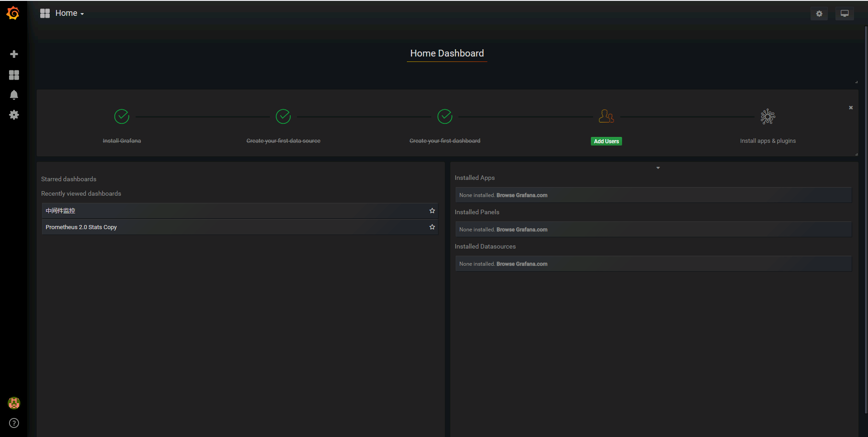This screenshot has height=437, width=868.
Task: Open Browse Grafana.com under Installed Datasources
Action: coord(522,263)
